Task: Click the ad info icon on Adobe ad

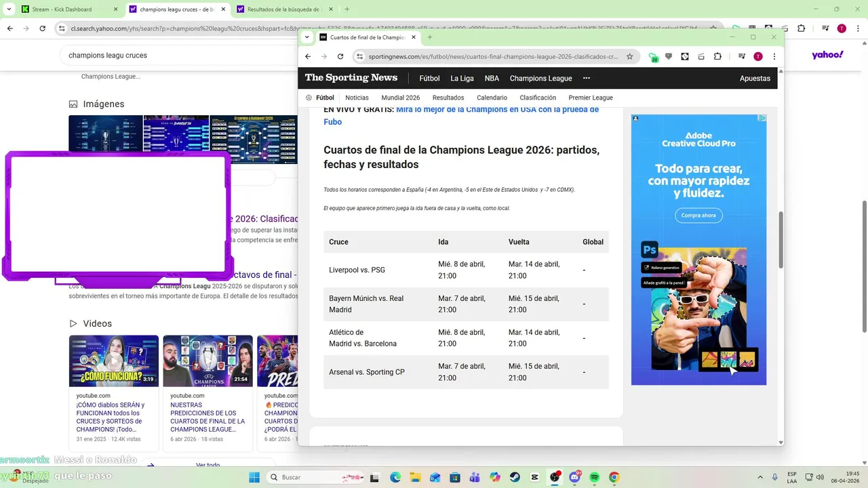Action: pos(762,118)
